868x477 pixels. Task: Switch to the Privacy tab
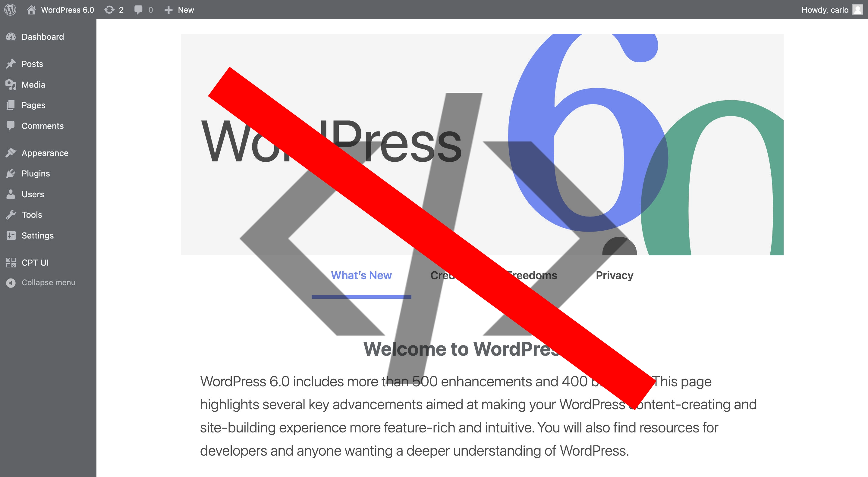(x=614, y=275)
